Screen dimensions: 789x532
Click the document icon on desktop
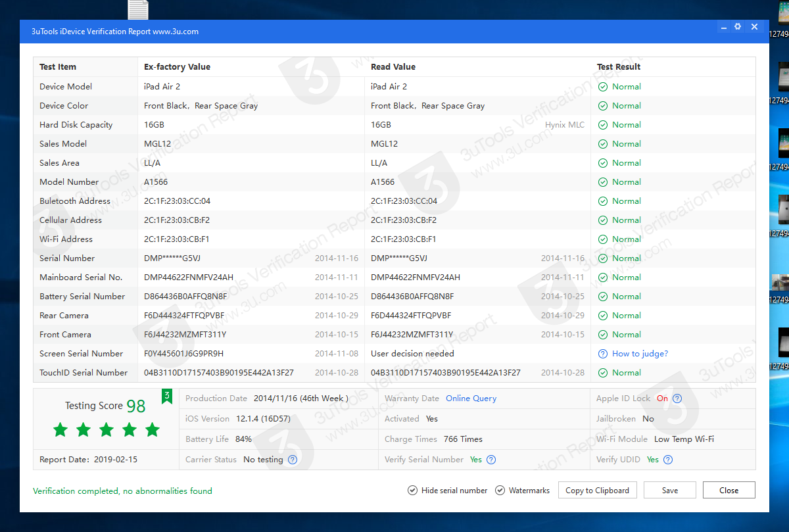pos(138,9)
